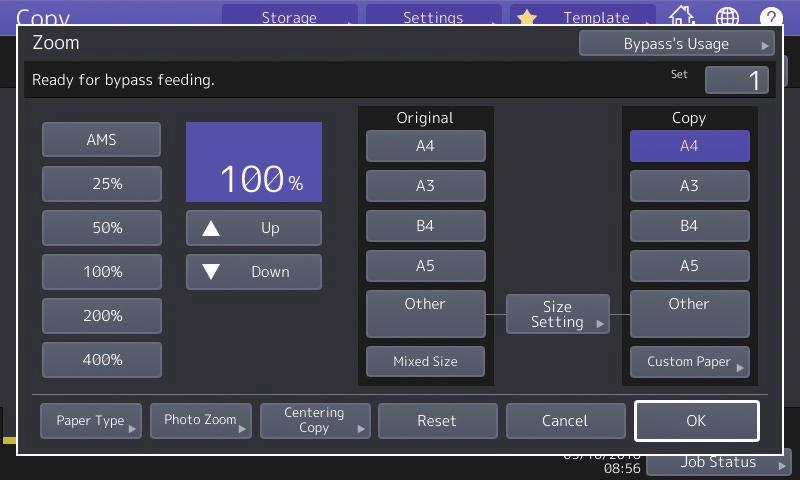Toggle the Mixed Size original option
Screen dimensions: 800x480
(x=425, y=361)
